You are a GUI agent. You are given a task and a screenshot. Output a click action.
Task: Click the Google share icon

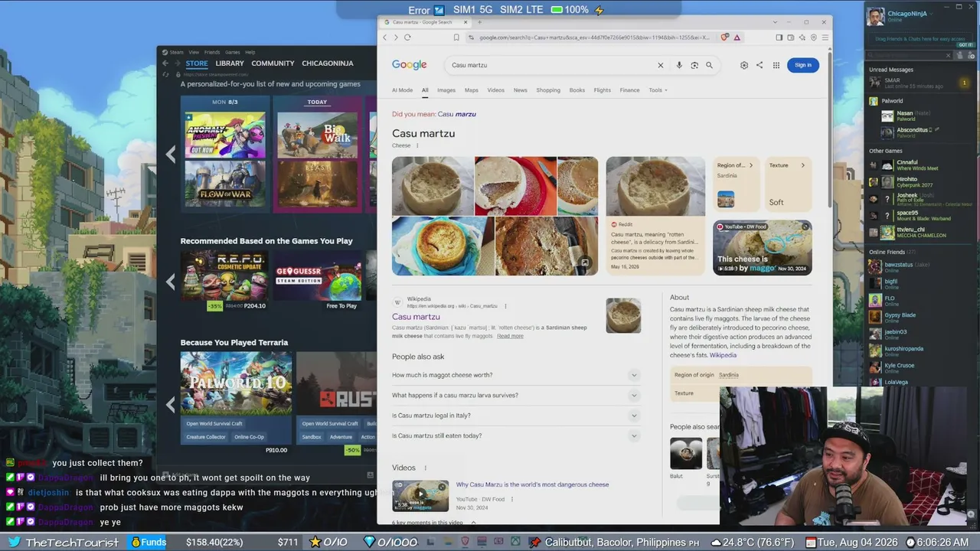coord(759,65)
